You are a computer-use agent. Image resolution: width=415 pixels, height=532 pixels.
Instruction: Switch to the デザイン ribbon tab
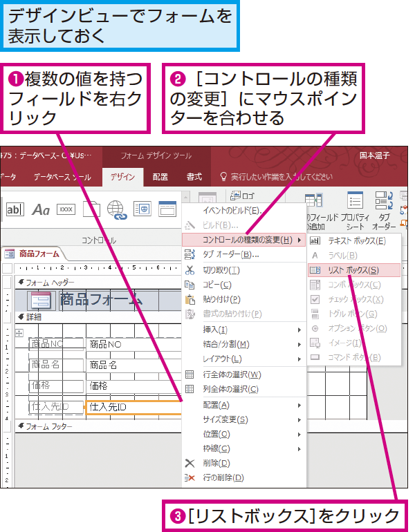click(122, 177)
